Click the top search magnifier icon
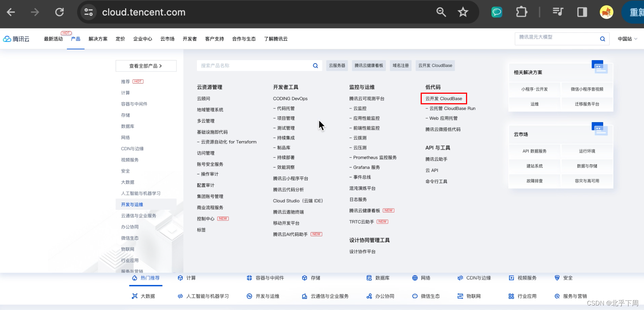Image resolution: width=644 pixels, height=310 pixels. [x=602, y=39]
